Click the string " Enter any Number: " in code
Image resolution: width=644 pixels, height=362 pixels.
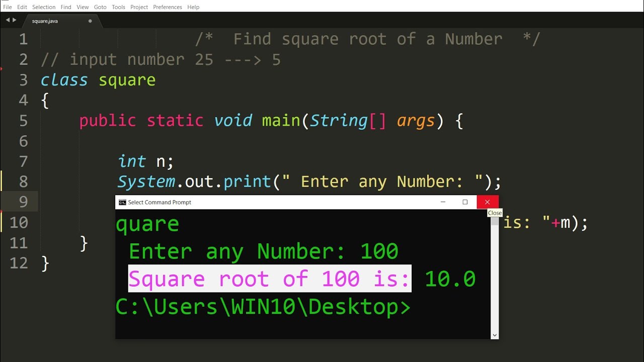point(382,182)
